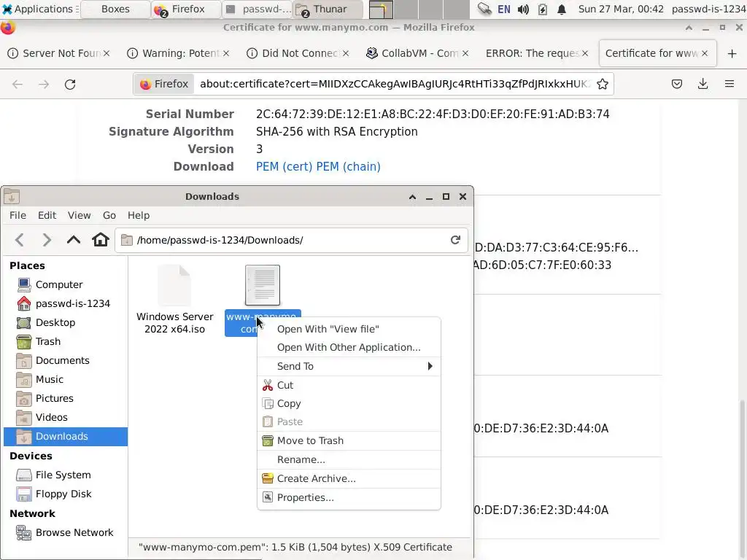Reload the Downloads folder listing
The image size is (747, 560).
(455, 240)
